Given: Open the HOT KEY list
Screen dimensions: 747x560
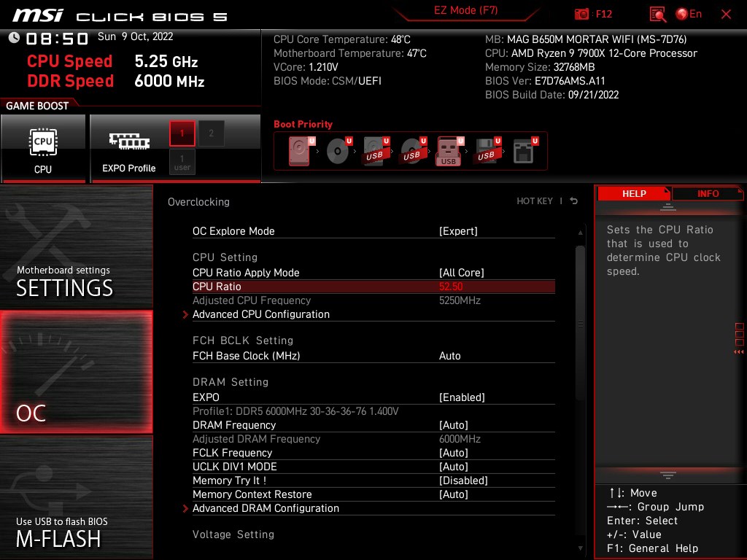Looking at the screenshot, I should 535,201.
